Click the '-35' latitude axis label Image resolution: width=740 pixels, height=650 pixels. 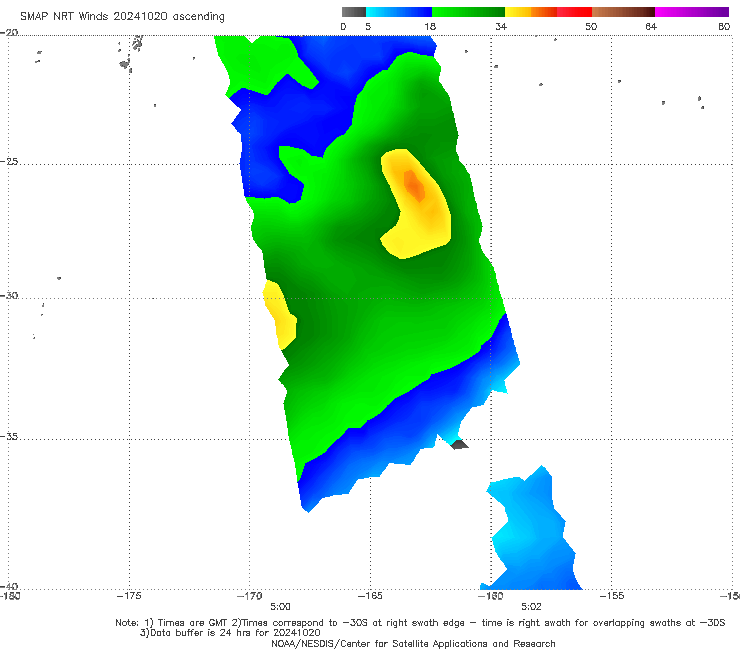(9, 436)
